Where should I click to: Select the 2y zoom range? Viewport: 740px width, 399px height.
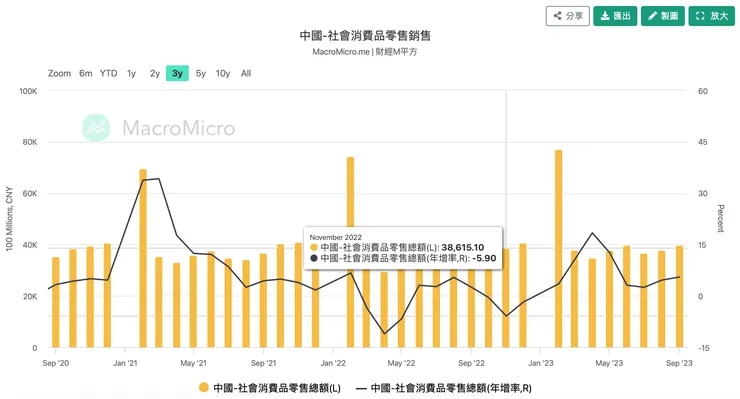155,73
